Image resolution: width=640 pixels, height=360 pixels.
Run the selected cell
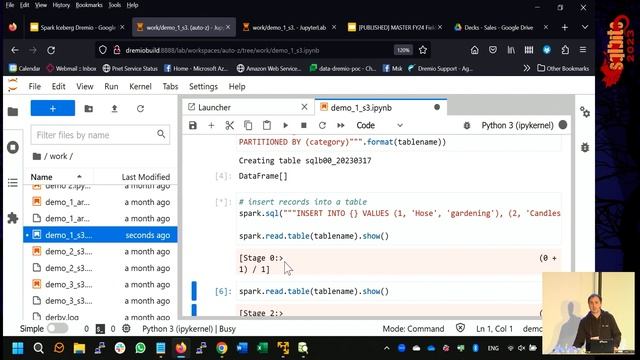point(285,125)
